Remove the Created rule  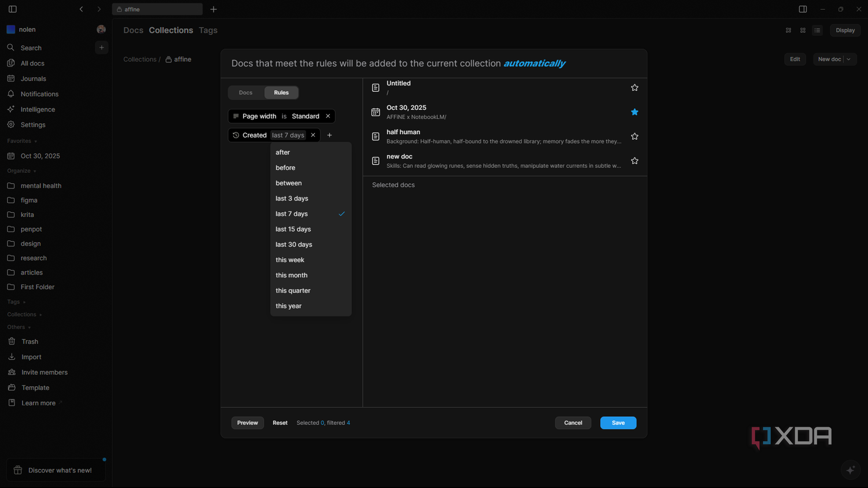click(313, 135)
